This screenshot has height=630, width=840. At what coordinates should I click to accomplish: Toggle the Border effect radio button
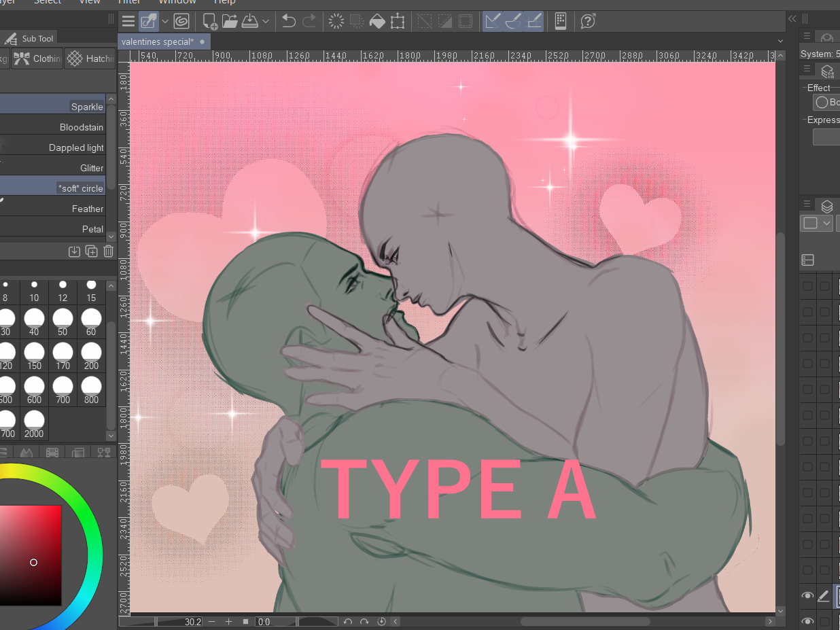point(822,103)
